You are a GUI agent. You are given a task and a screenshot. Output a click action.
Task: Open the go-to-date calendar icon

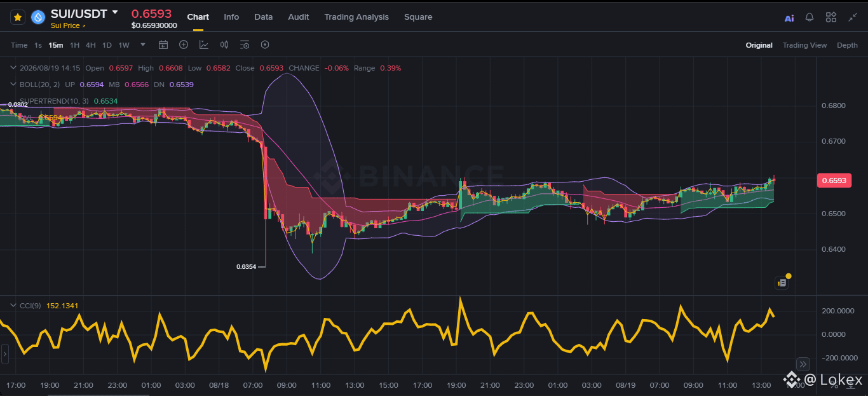[163, 44]
